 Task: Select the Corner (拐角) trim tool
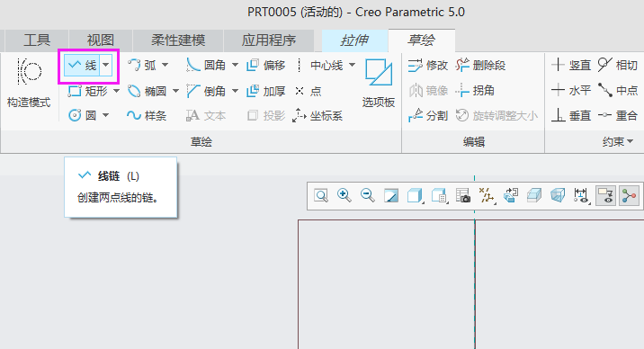pyautogui.click(x=475, y=90)
